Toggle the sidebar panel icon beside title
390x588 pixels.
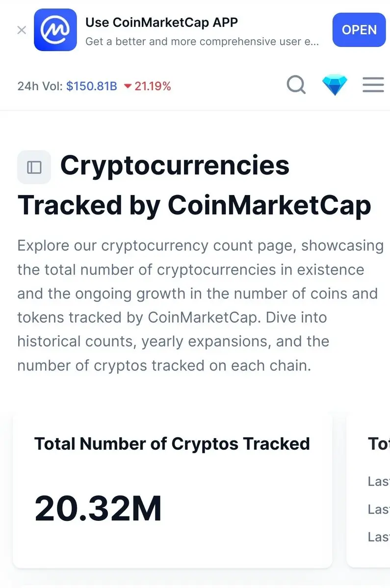pos(34,167)
